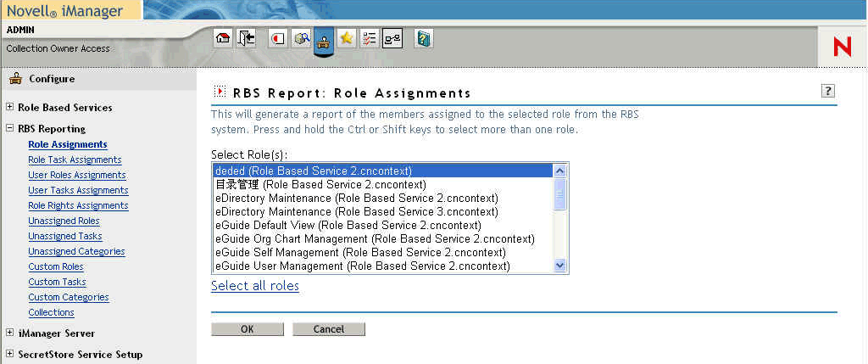Open the Role Rights Assignments link
The height and width of the screenshot is (364, 868).
78,205
